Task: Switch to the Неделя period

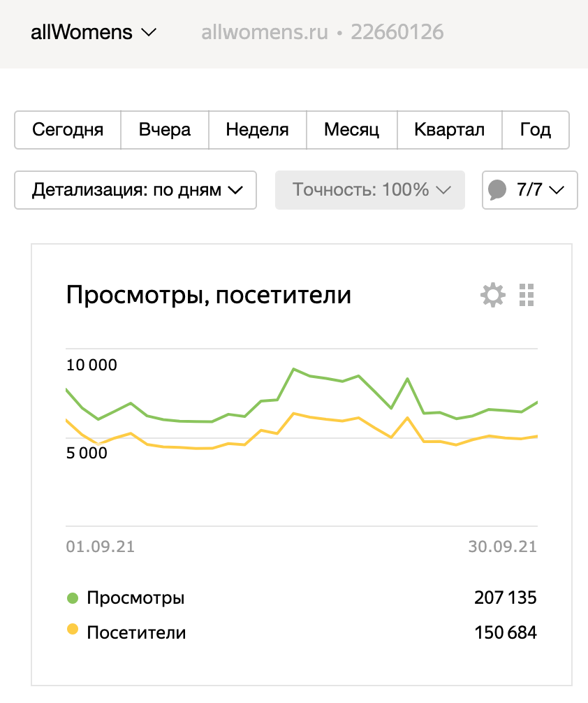Action: pyautogui.click(x=257, y=130)
